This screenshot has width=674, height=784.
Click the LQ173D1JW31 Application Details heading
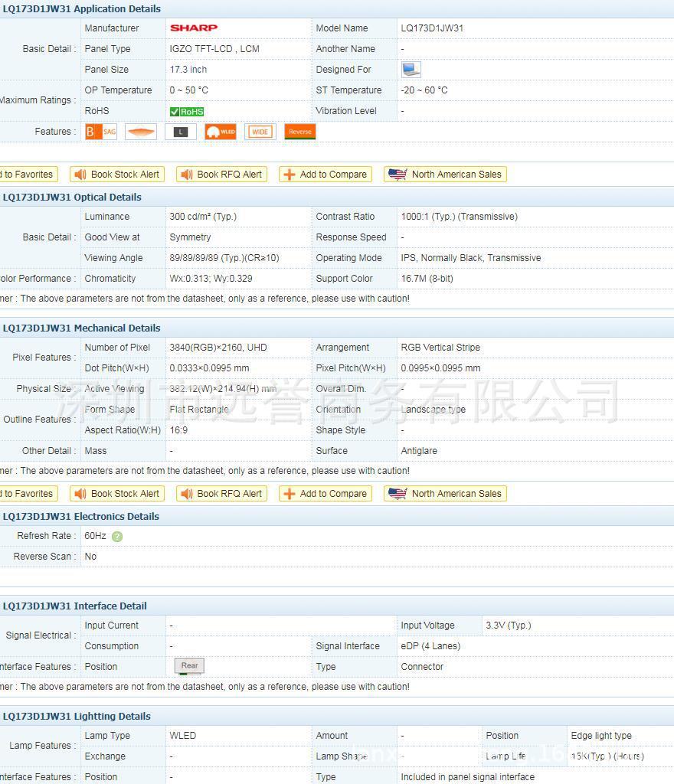coord(82,9)
